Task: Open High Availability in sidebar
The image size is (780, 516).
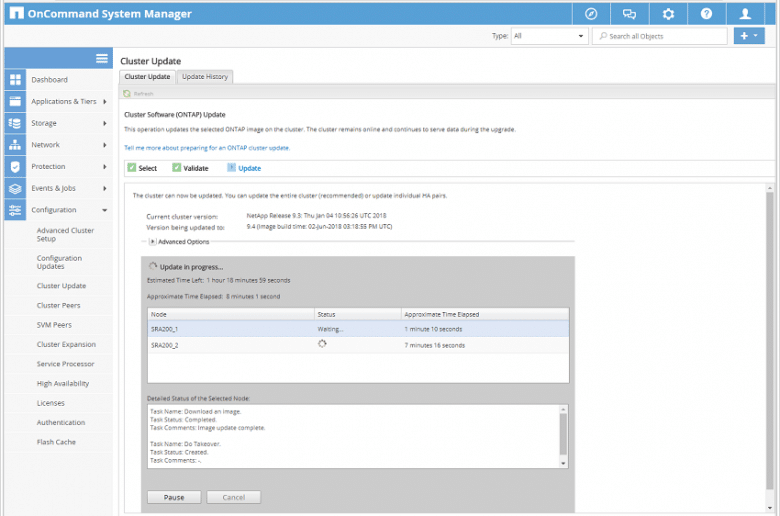Action: tap(63, 384)
